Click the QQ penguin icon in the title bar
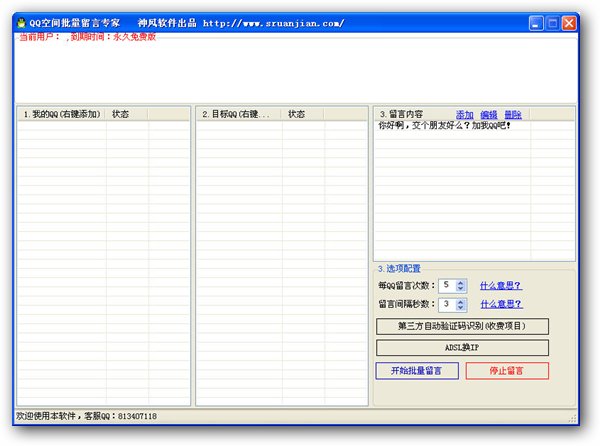The image size is (600, 446). click(21, 23)
